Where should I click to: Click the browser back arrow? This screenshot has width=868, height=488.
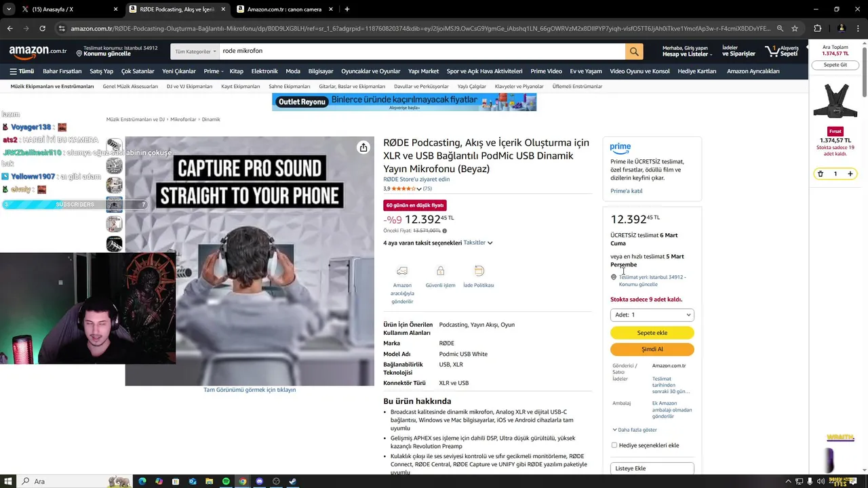[9, 28]
